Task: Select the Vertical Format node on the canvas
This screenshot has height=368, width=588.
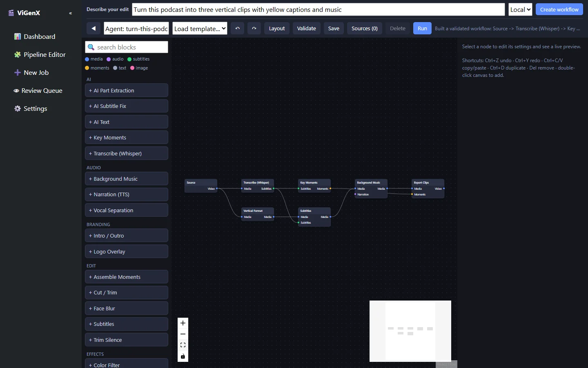Action: click(258, 214)
